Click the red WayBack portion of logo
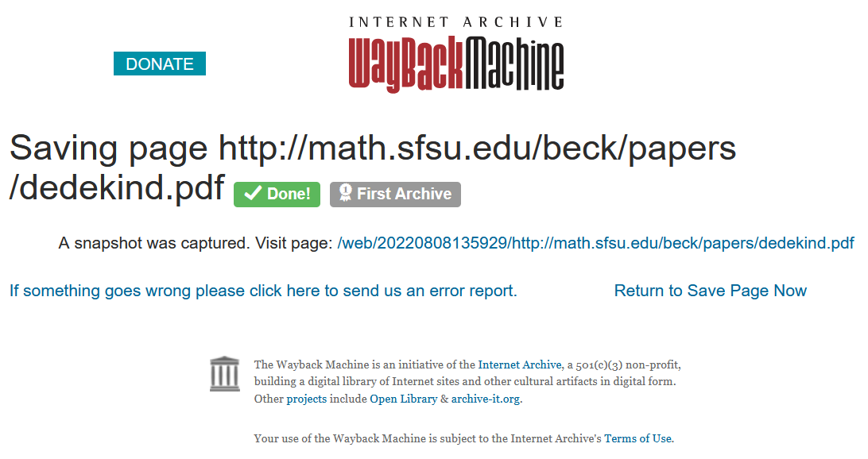The width and height of the screenshot is (868, 459). [x=405, y=64]
